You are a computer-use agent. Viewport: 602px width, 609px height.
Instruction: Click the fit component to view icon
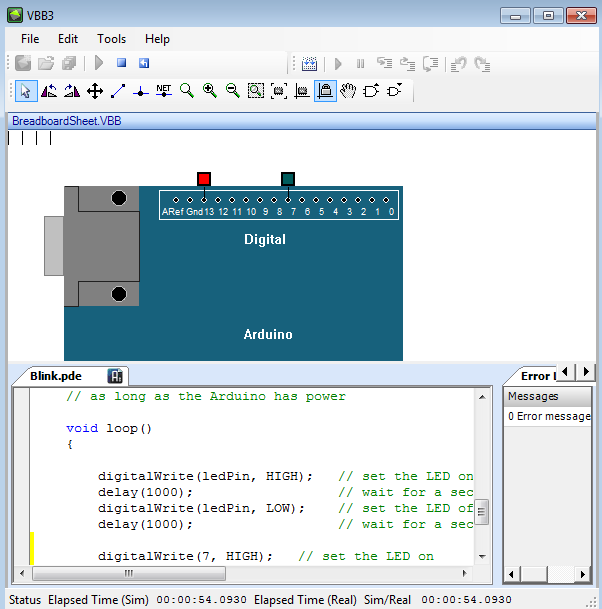(x=279, y=91)
